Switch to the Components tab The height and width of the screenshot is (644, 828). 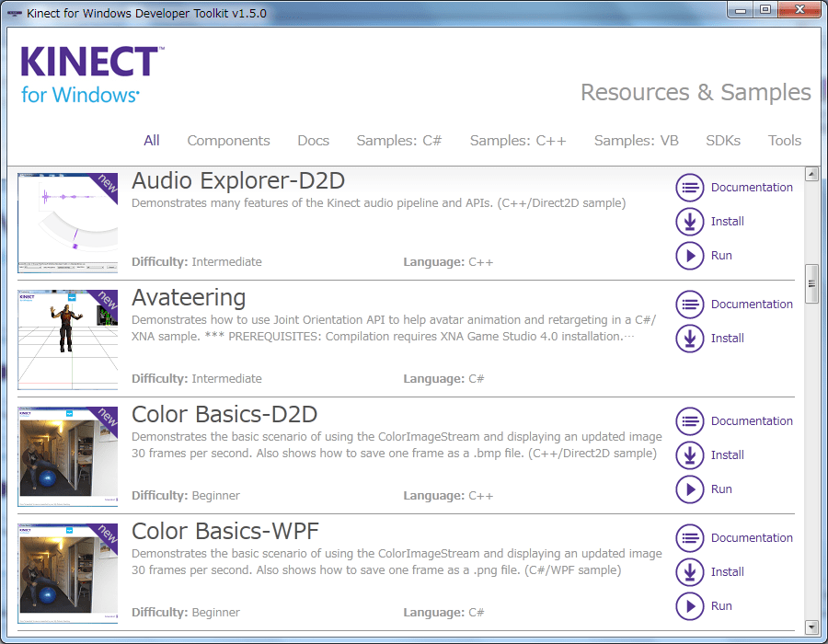tap(229, 141)
